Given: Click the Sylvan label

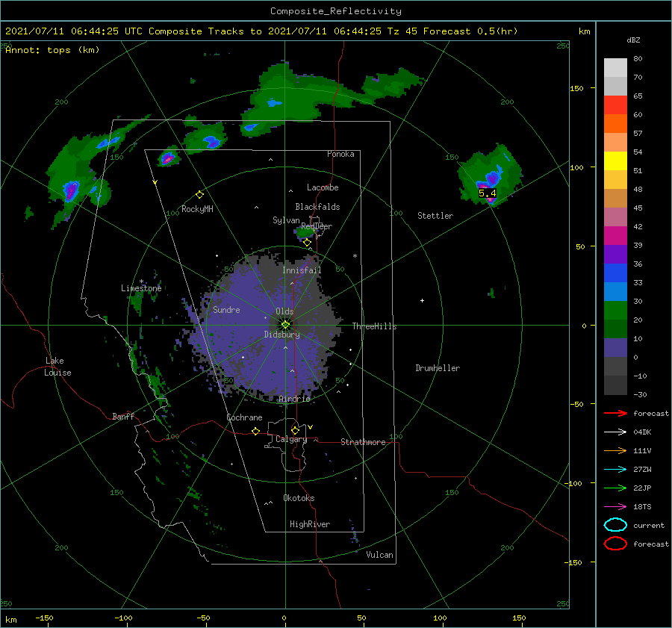Looking at the screenshot, I should pos(286,220).
